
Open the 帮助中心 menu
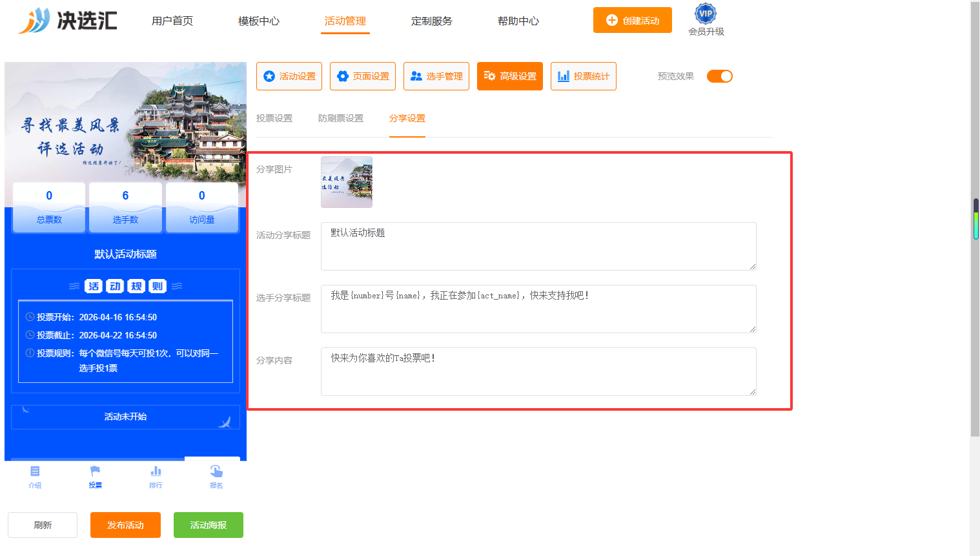(x=518, y=21)
